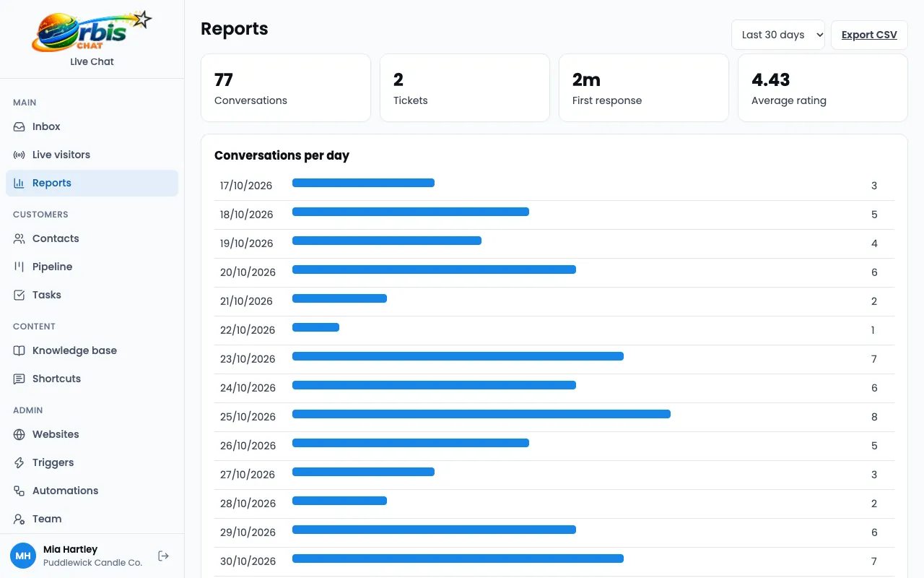Viewport: 924px width, 578px height.
Task: Click the date 21/10/2026
Action: 246,301
